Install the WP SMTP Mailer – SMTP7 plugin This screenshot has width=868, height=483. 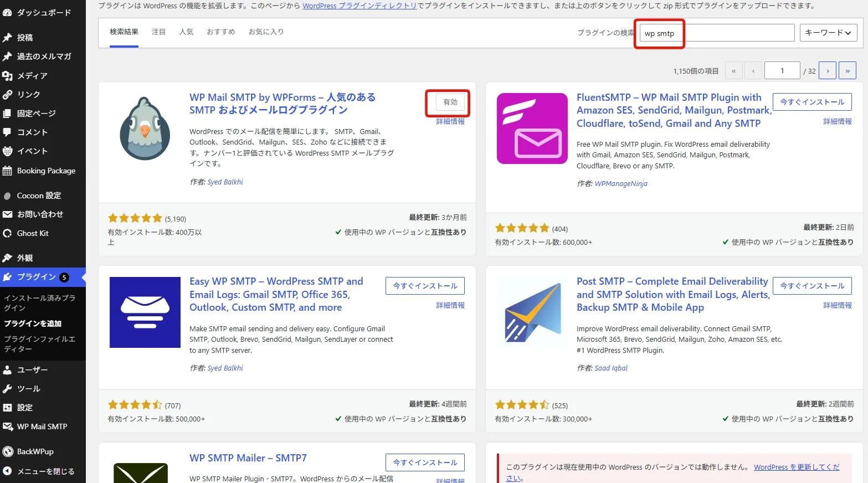pos(425,463)
